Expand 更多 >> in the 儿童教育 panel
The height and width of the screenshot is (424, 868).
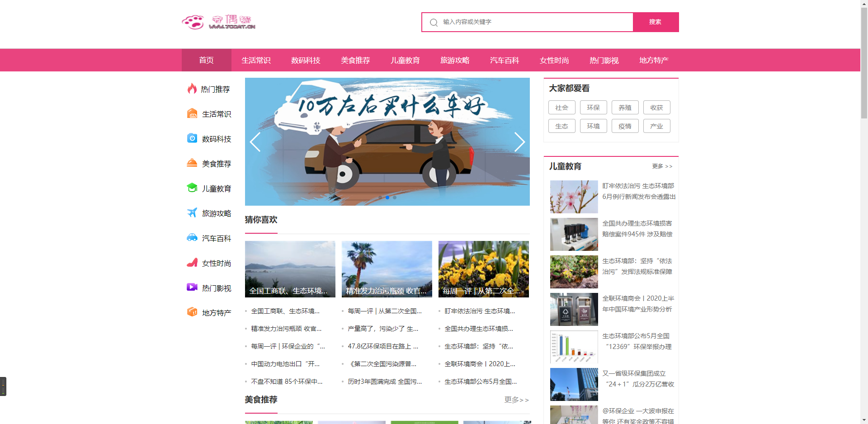(x=662, y=166)
